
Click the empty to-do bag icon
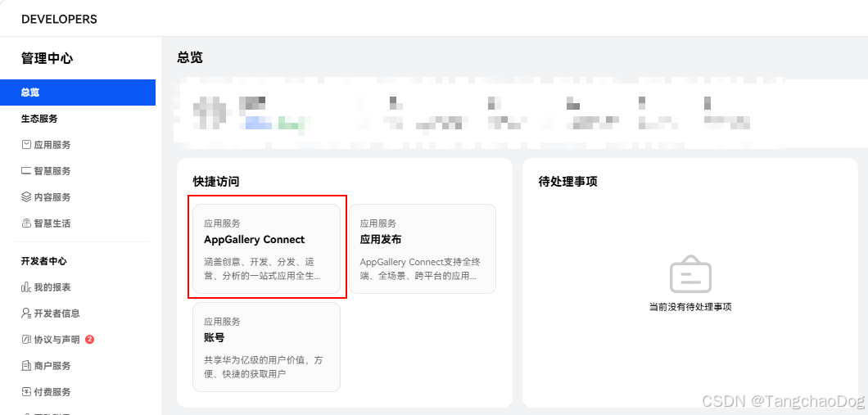(690, 274)
